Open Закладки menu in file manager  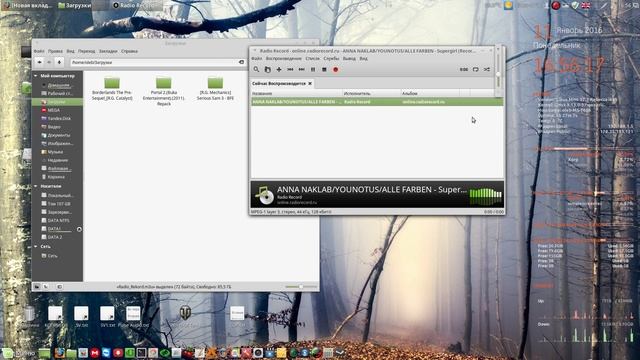click(x=108, y=51)
